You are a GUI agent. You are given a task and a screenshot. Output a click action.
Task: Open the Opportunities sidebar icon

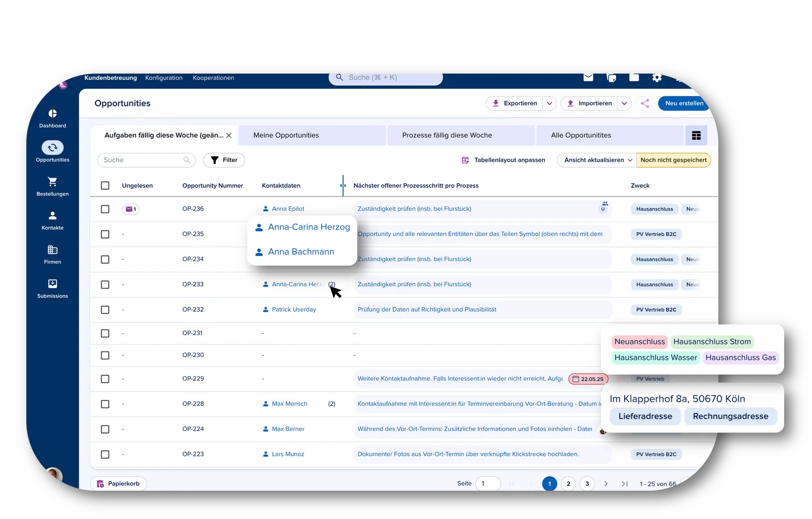click(52, 148)
